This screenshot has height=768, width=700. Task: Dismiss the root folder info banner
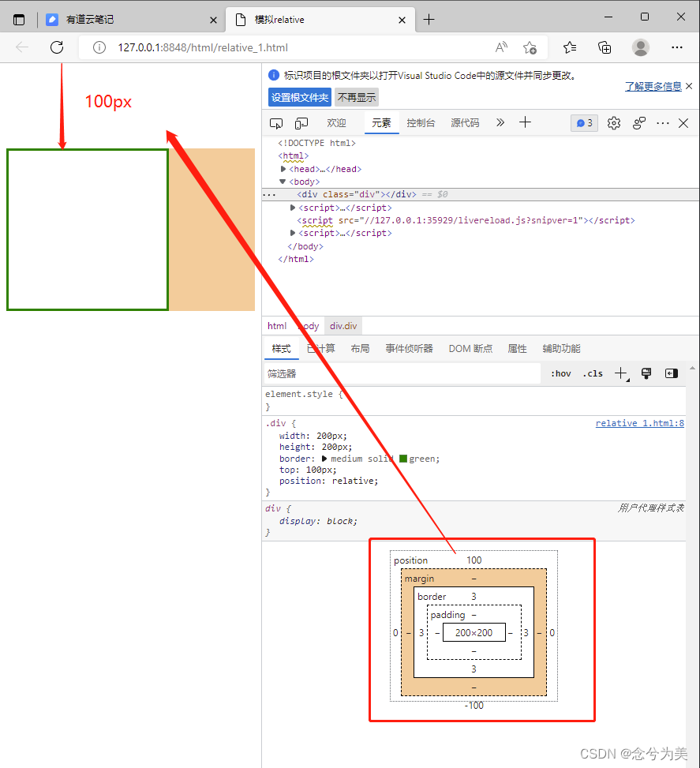click(x=689, y=86)
